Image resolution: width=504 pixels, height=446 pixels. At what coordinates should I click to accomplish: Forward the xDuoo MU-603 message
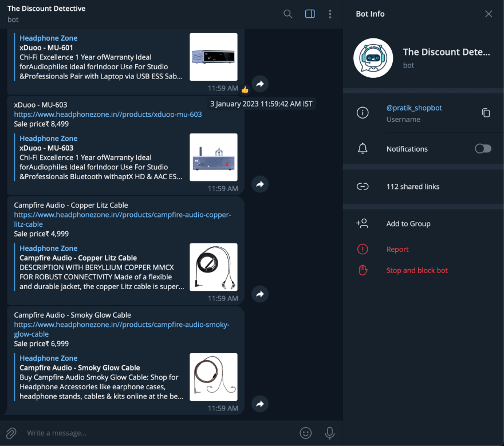pos(260,184)
